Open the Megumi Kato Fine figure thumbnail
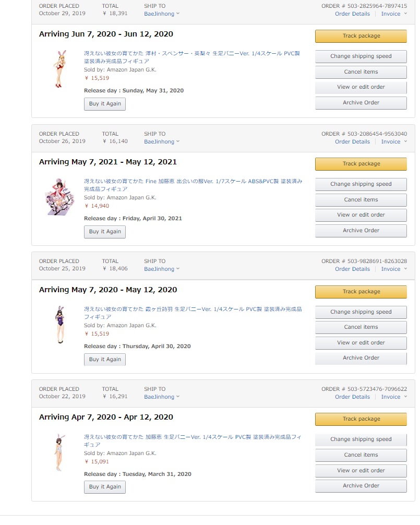 [59, 197]
